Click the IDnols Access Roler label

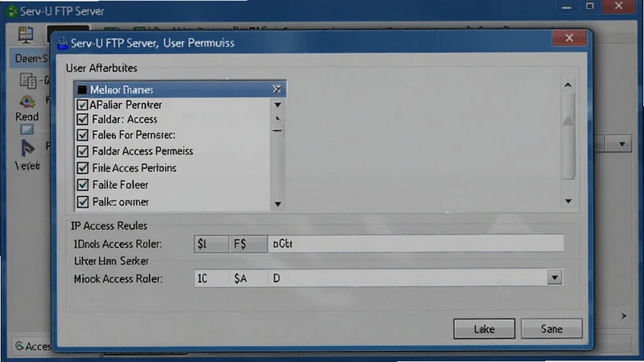(118, 245)
